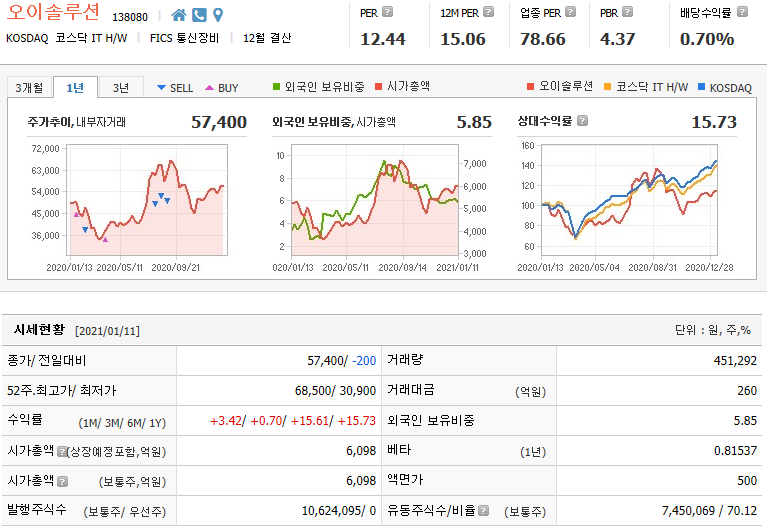
Task: Switch to the 3년 chart tab
Action: click(121, 88)
